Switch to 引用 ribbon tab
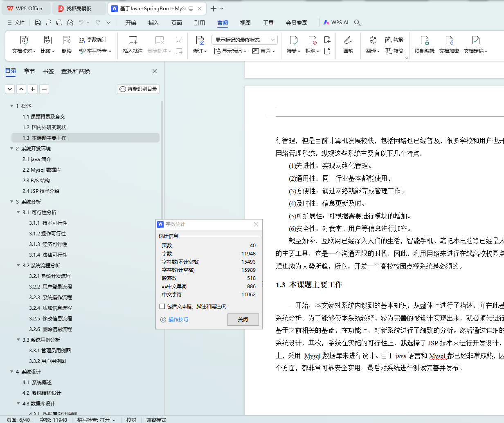The height and width of the screenshot is (423, 504). pyautogui.click(x=200, y=23)
